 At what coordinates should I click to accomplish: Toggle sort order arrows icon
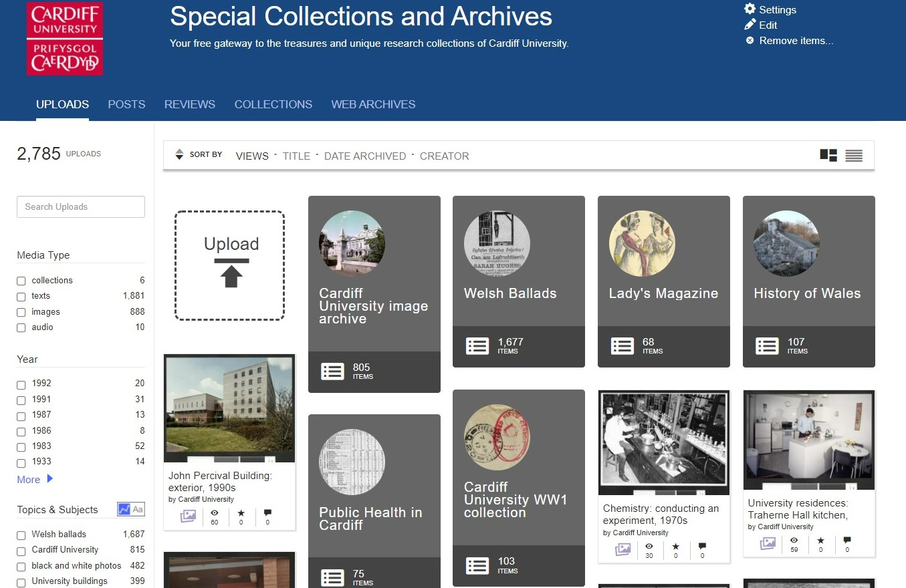[179, 155]
